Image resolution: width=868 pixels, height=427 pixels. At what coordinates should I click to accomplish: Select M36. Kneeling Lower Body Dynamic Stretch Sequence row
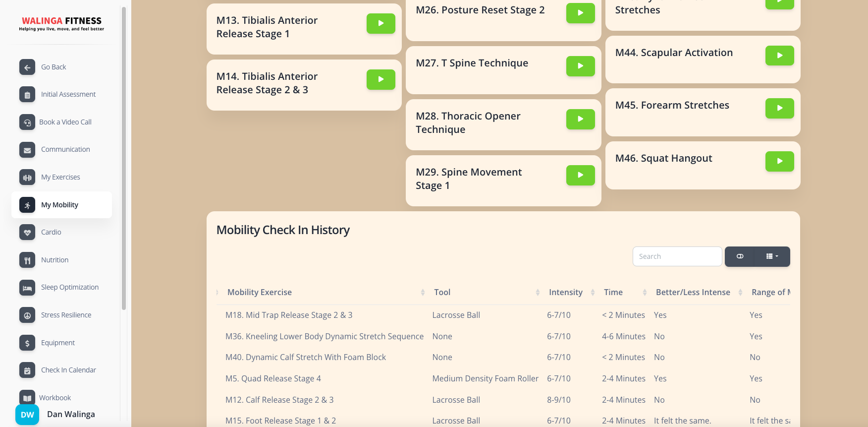pos(503,336)
